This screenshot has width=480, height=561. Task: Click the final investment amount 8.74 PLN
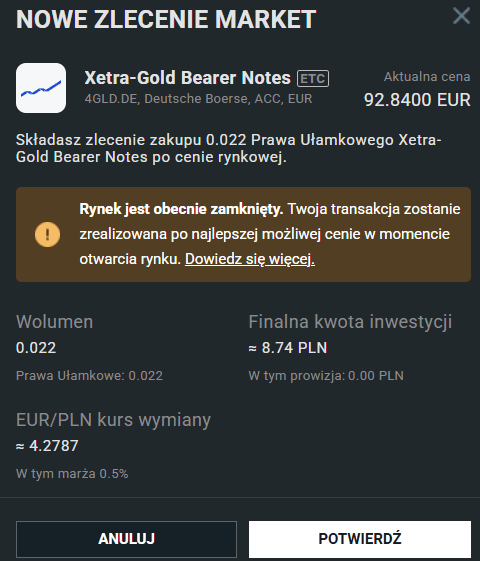point(288,348)
